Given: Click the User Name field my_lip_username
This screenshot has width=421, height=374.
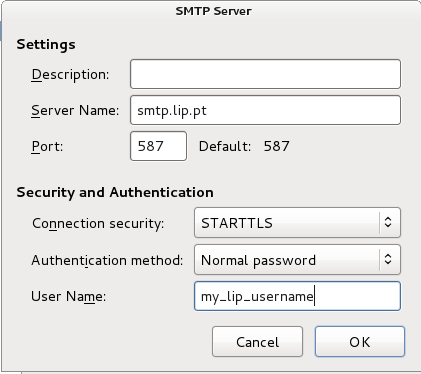Looking at the screenshot, I should [297, 296].
